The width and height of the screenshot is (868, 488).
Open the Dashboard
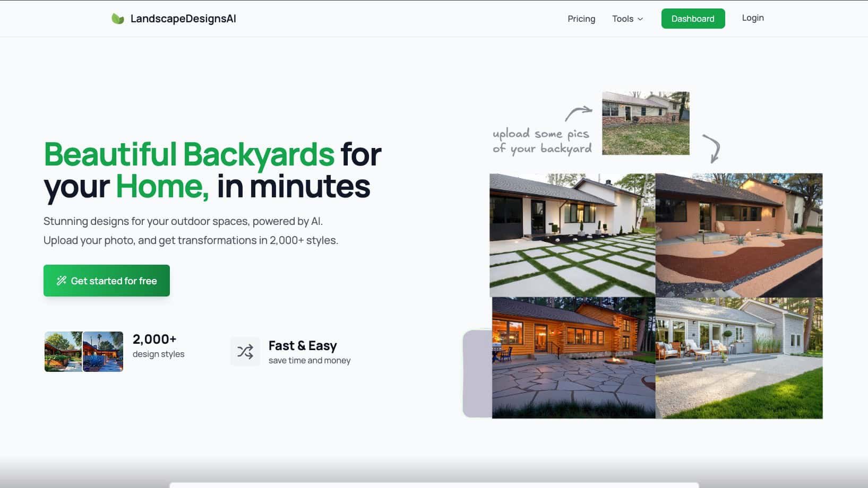tap(693, 18)
